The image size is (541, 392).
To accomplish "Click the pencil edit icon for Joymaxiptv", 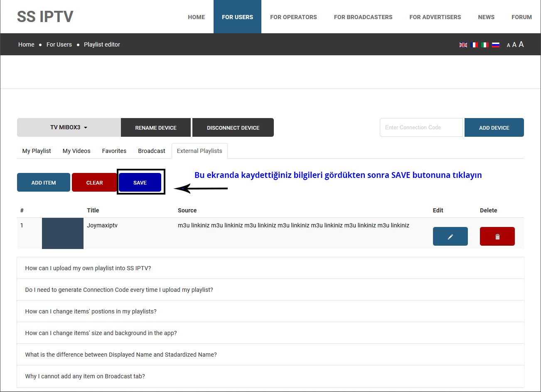I will [450, 237].
